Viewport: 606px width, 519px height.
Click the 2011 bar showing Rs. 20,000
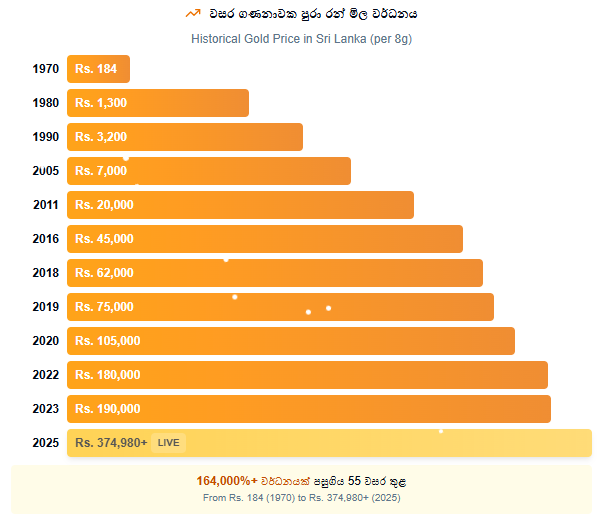240,205
